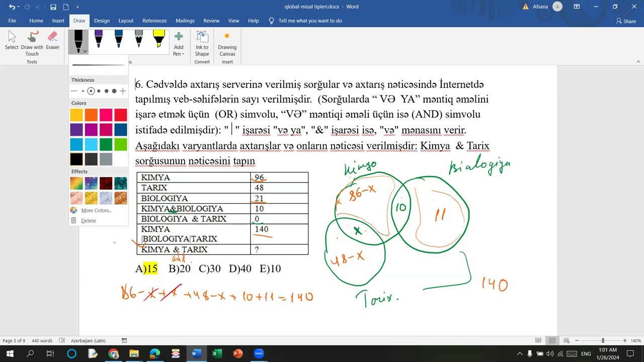
Task: Customize Quick Access Toolbar dropdown
Action: point(77,7)
